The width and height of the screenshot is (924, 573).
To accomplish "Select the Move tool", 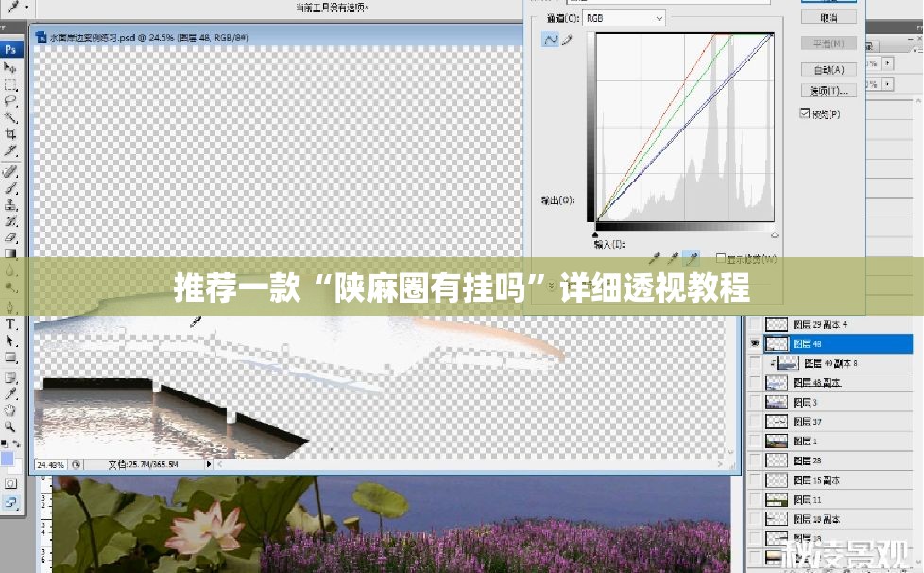I will [10, 68].
